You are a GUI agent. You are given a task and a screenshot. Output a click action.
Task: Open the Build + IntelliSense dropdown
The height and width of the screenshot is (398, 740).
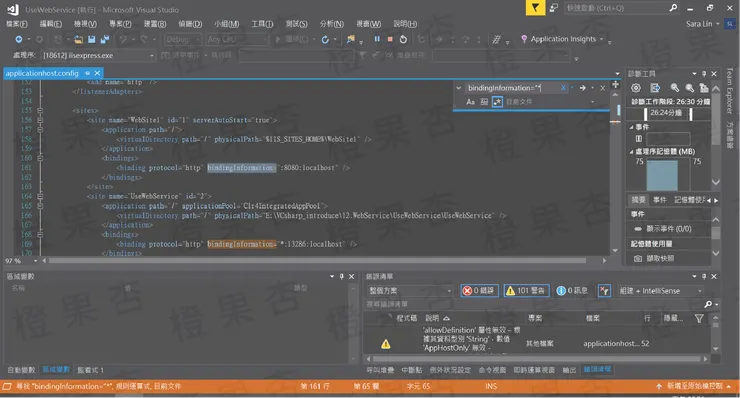tap(660, 291)
